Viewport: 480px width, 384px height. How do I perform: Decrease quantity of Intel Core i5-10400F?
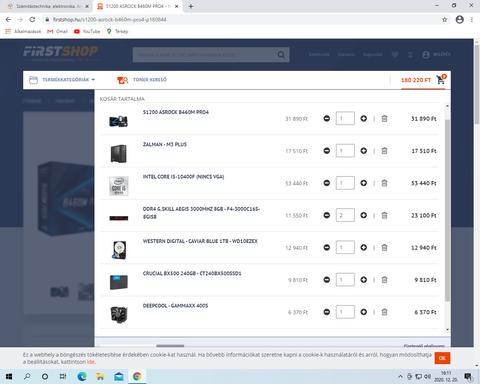point(327,183)
